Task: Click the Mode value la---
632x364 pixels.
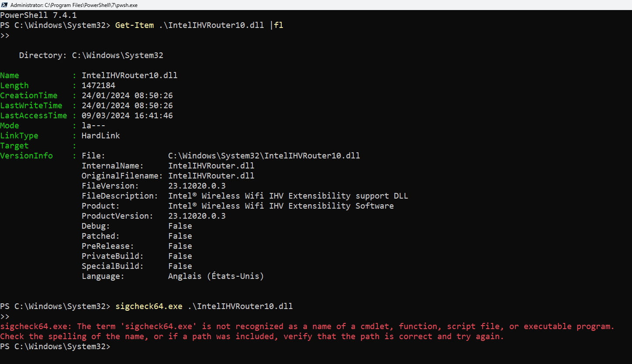Action: click(x=93, y=126)
